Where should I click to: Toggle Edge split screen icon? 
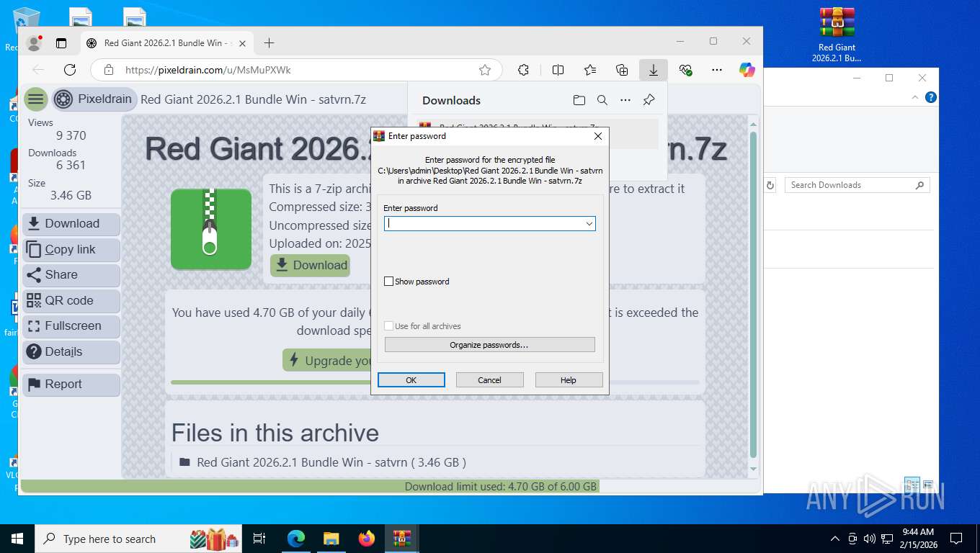558,70
